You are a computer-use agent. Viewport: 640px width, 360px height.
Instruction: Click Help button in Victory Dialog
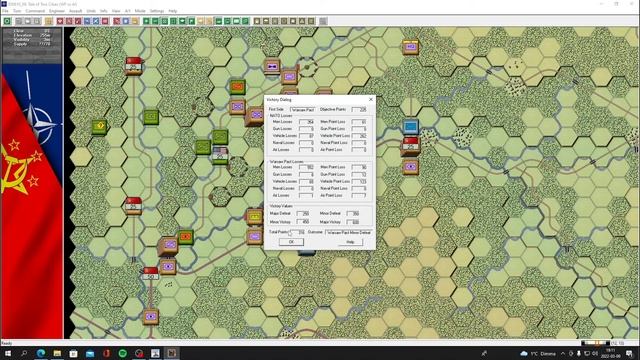pyautogui.click(x=350, y=242)
